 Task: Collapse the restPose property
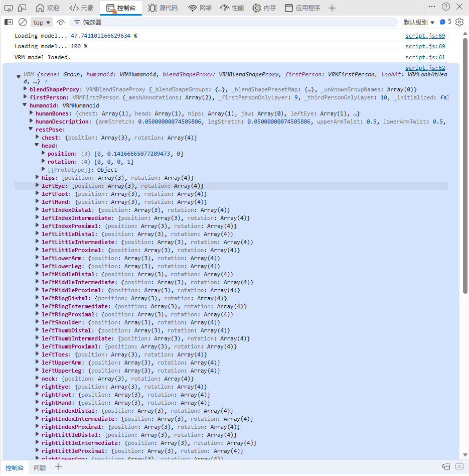31,129
